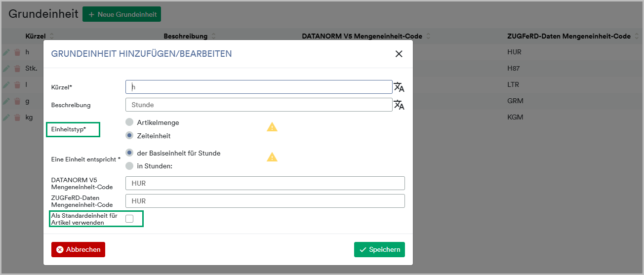Focus the Beschreibung input field
Viewport: 644px width, 275px height.
[x=259, y=105]
